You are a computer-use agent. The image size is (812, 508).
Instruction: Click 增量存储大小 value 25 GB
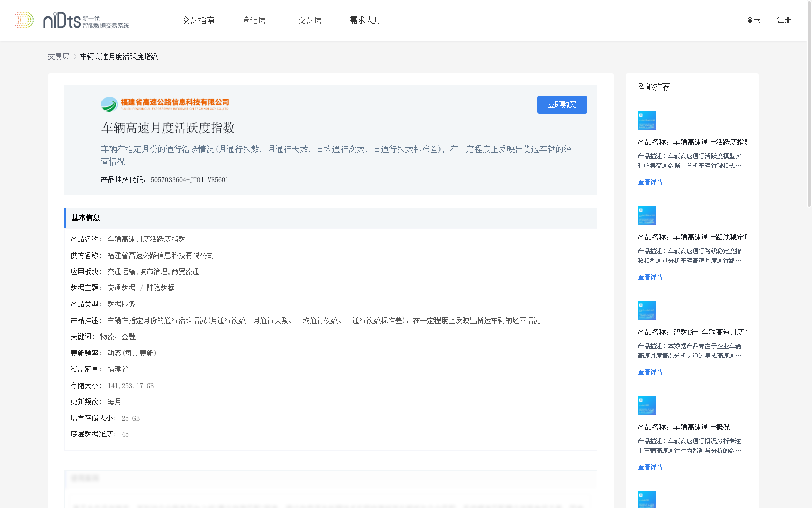[130, 418]
